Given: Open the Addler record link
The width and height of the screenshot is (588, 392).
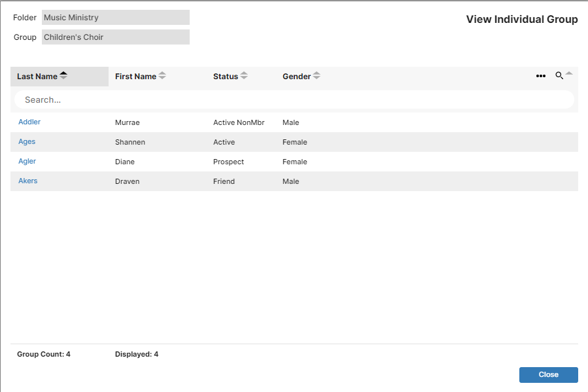Looking at the screenshot, I should (29, 122).
